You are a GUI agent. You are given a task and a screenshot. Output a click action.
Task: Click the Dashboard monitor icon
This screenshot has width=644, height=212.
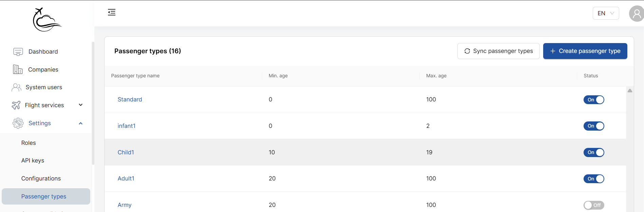tap(18, 52)
